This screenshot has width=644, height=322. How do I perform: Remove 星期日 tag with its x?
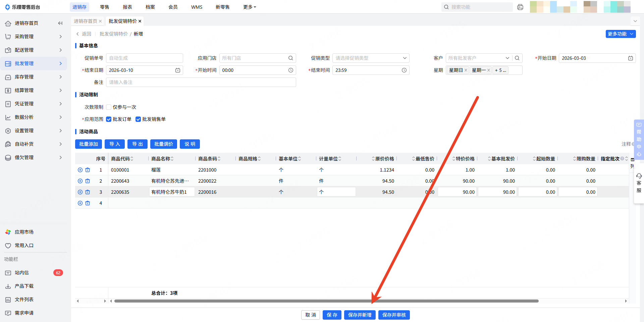pyautogui.click(x=466, y=70)
